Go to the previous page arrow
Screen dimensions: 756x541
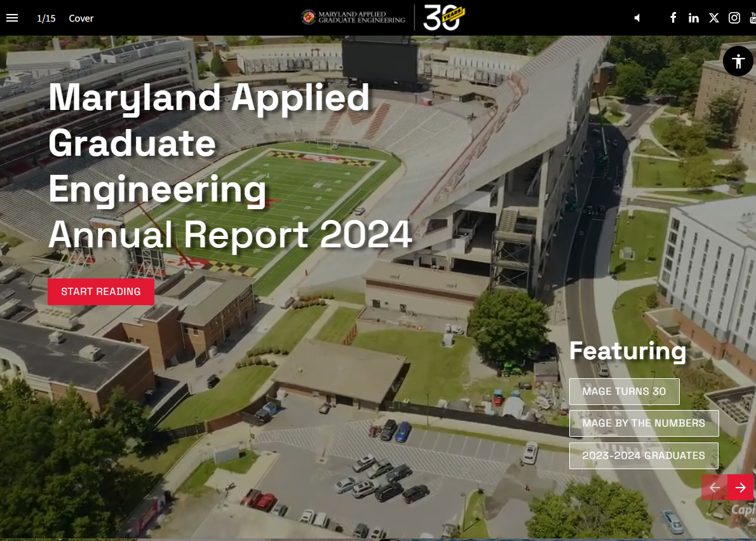pos(715,488)
